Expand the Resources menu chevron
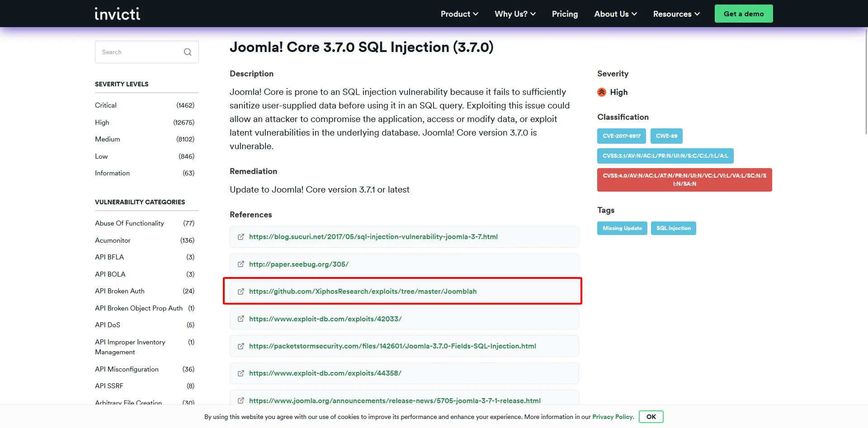The image size is (868, 428). 697,14
